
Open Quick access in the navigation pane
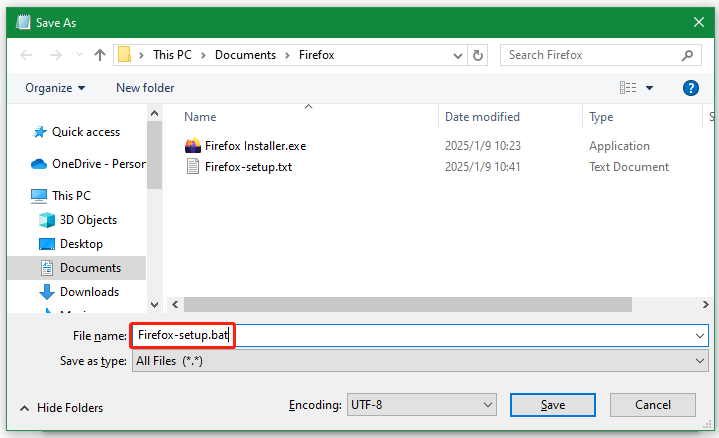[86, 132]
